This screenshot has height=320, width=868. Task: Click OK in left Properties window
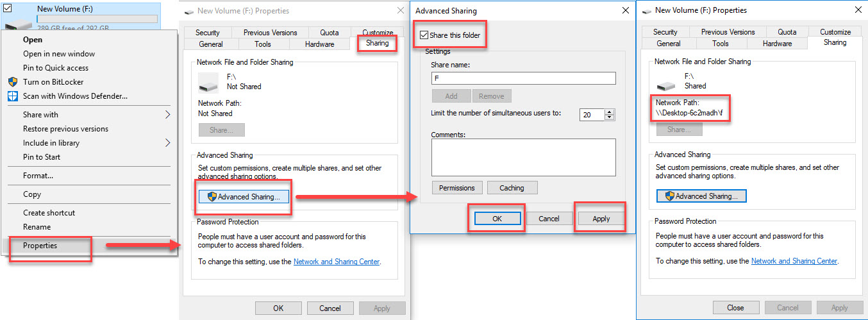pos(278,308)
